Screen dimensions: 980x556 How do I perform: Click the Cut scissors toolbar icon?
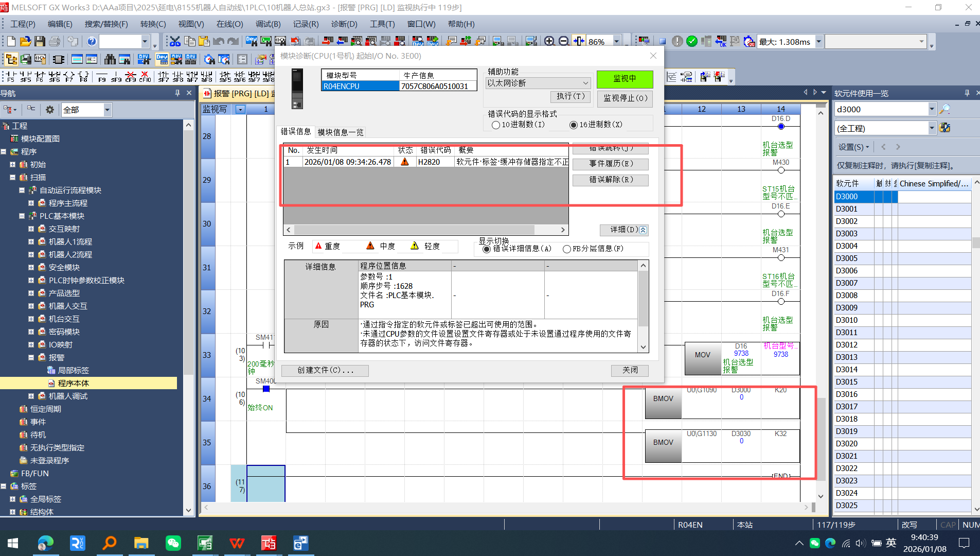point(175,42)
